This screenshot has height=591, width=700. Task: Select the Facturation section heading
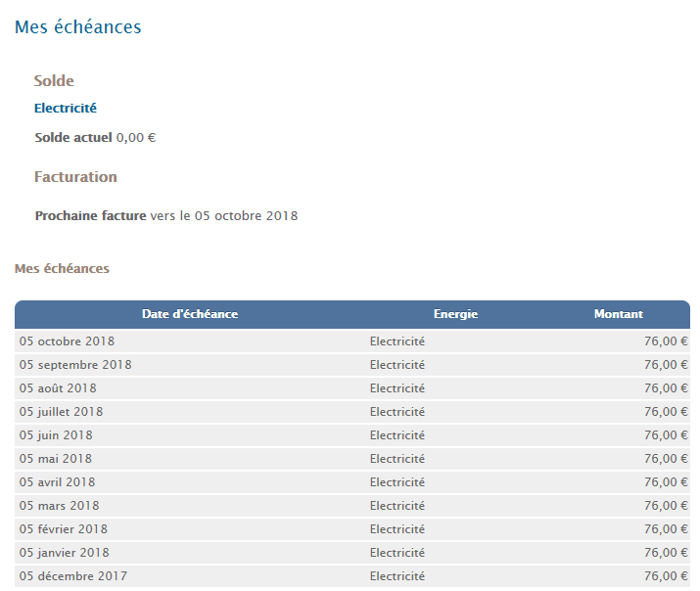tap(75, 177)
